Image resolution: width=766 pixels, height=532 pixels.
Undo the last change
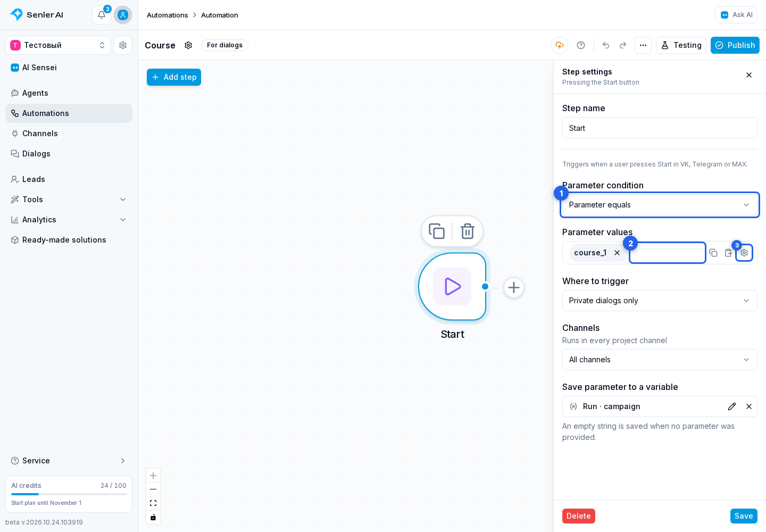606,45
